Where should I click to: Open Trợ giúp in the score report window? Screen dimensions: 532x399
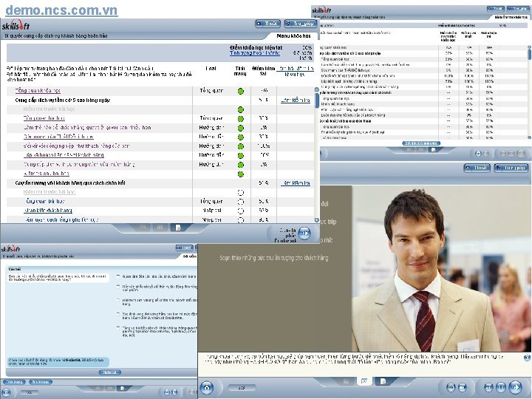(x=518, y=8)
